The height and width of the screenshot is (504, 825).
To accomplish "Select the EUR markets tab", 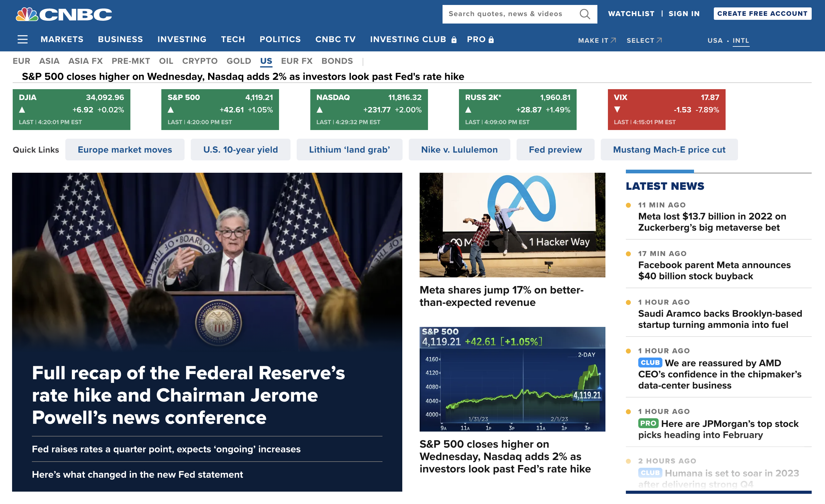I will 21,61.
